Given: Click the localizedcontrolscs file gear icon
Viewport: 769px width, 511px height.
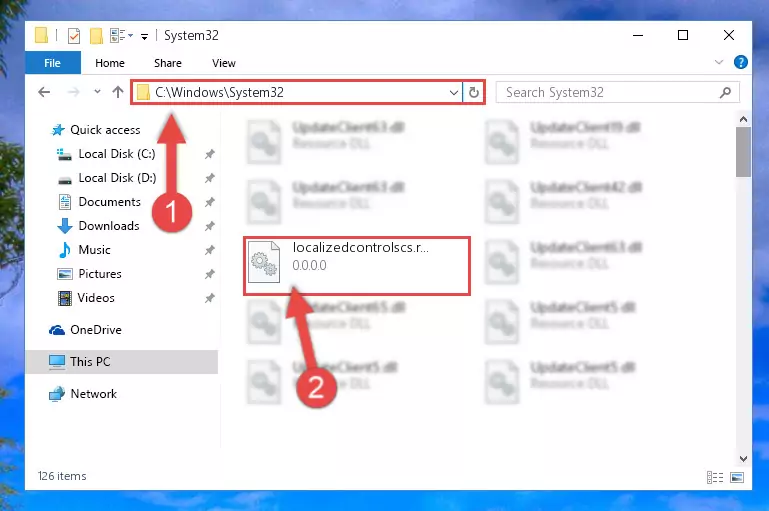Looking at the screenshot, I should click(264, 262).
